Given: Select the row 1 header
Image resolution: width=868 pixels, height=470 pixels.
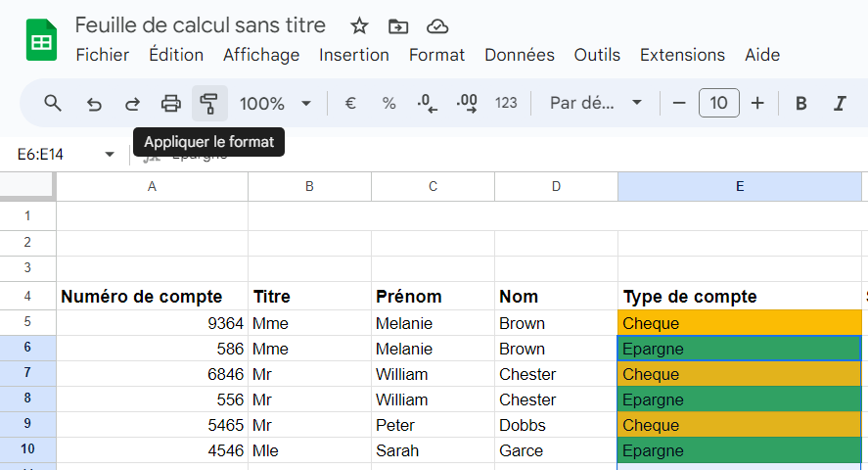Looking at the screenshot, I should (x=27, y=215).
